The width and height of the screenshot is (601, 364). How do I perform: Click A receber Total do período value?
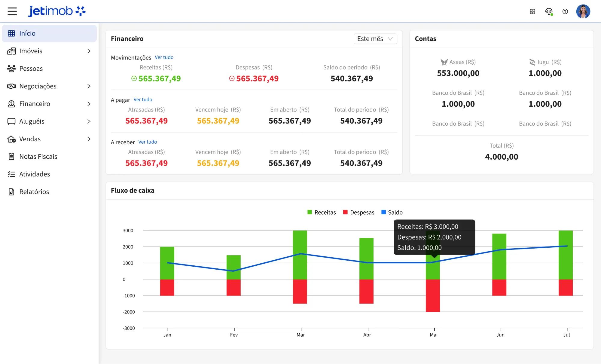click(361, 163)
